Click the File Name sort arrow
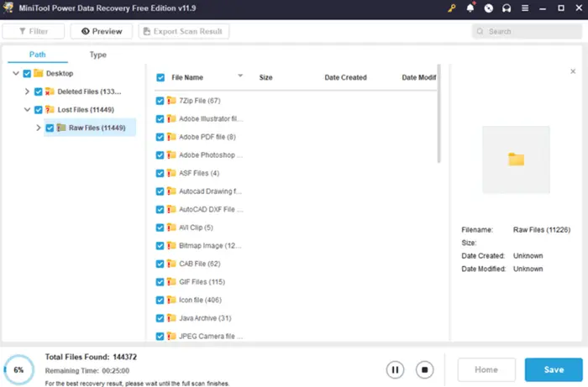This screenshot has height=387, width=588. tap(240, 76)
